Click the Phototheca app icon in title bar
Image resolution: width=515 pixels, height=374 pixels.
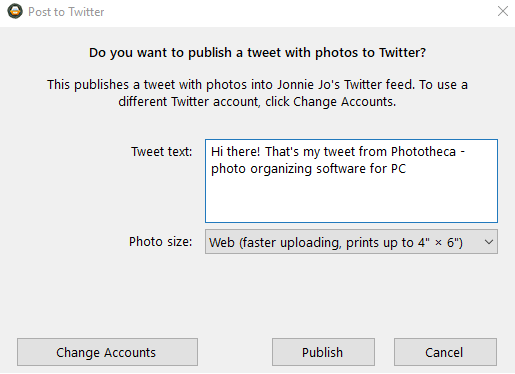15,11
